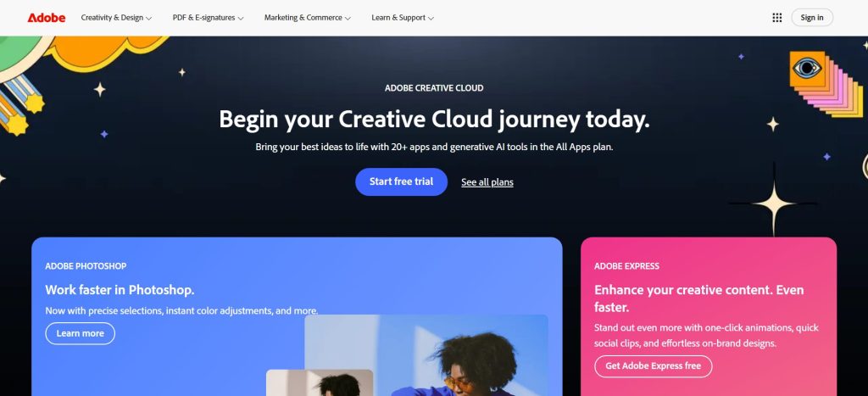Click the orange cloud illustration

[106, 53]
